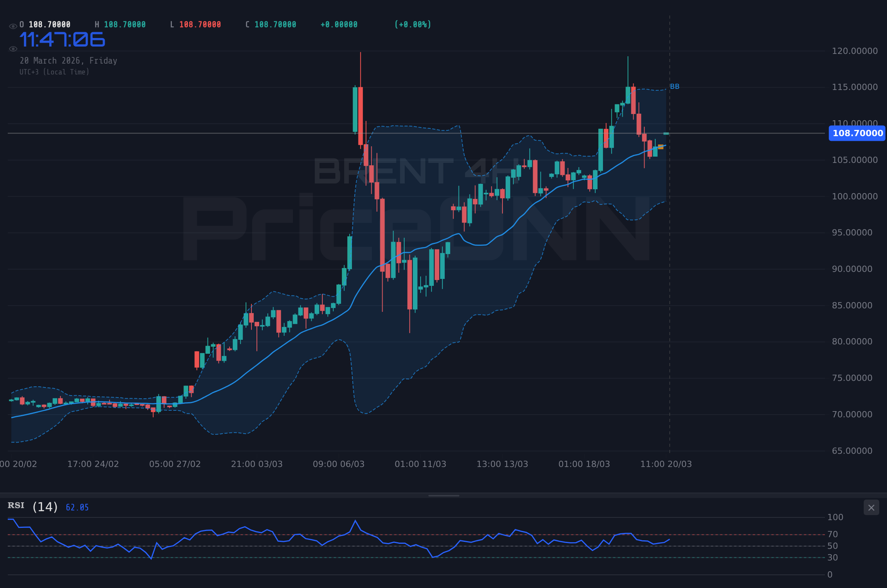
Task: Select the 11:00 20/03 time axis label
Action: (667, 463)
